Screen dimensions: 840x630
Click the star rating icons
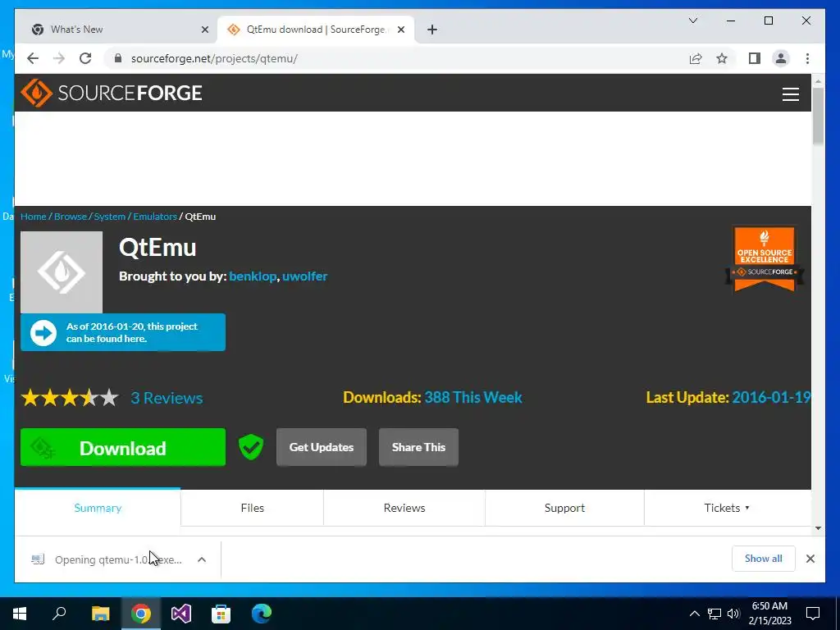pyautogui.click(x=70, y=398)
